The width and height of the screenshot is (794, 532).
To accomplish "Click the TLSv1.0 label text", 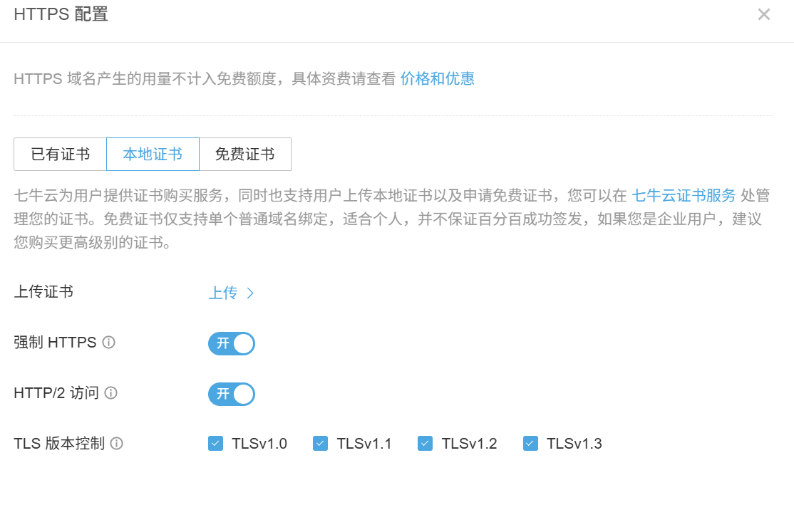I will [259, 444].
